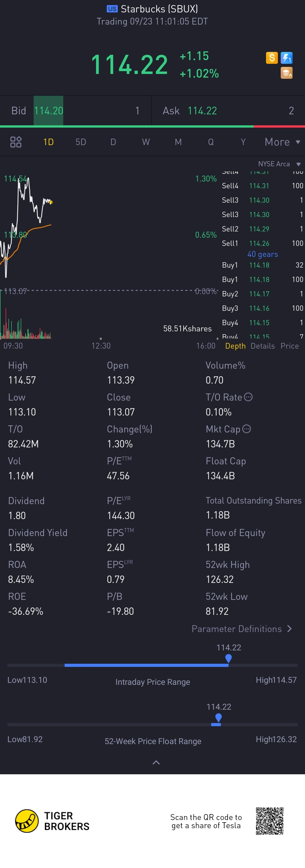
Task: Tap the Buy4 114.15 quantity 1 row
Action: click(x=263, y=322)
